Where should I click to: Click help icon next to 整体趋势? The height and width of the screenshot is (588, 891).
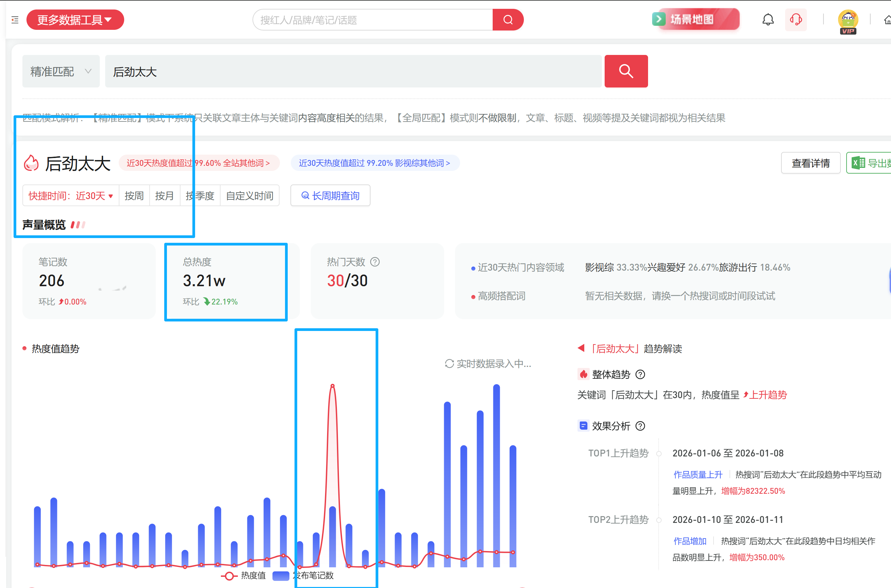[x=640, y=374]
